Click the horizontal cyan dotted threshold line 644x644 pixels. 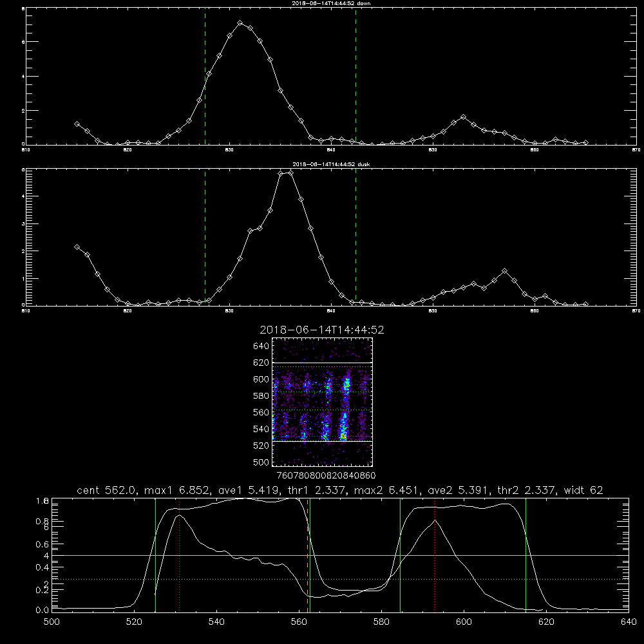[x=340, y=579]
